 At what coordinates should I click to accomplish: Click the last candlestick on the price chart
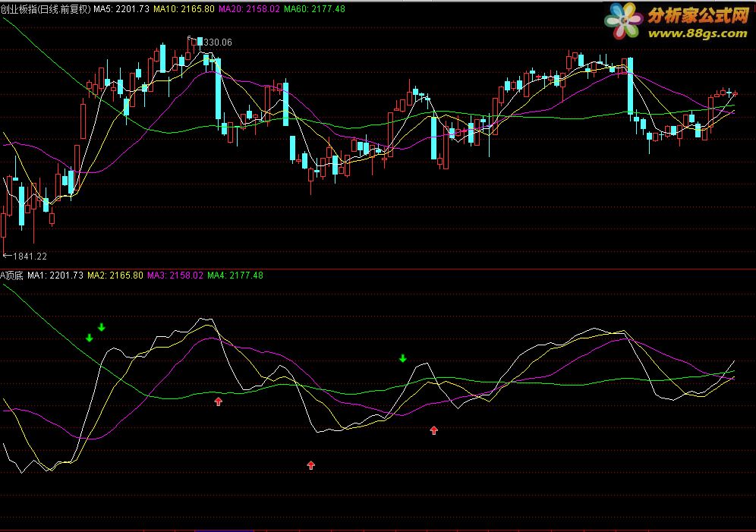tap(735, 94)
